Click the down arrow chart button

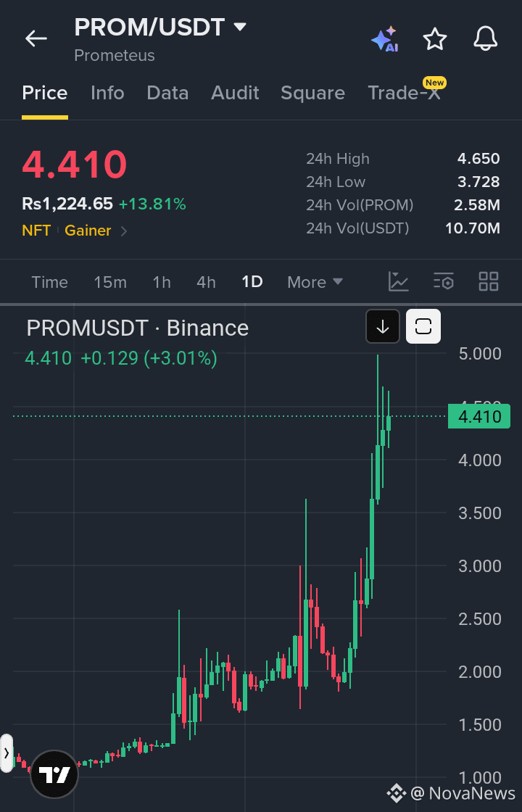(383, 326)
